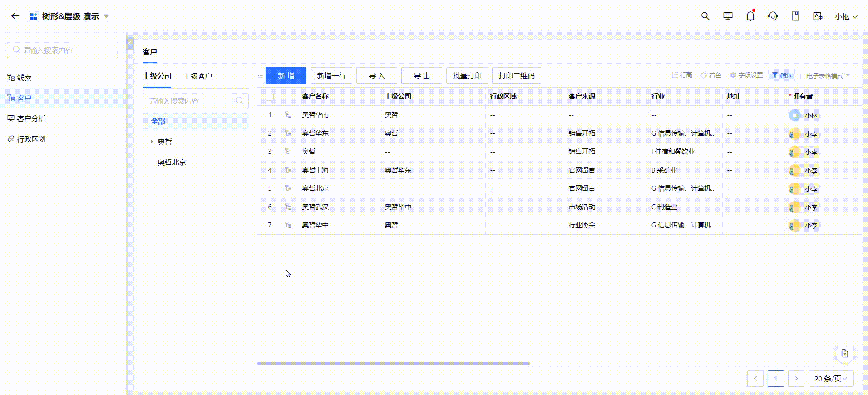Click the 打印二维码 button
The width and height of the screenshot is (868, 395).
pos(517,75)
